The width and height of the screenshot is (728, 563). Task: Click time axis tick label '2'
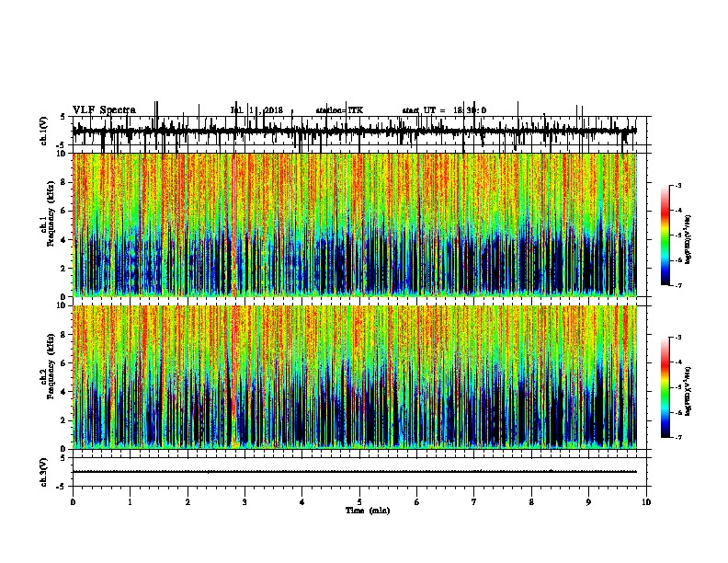[188, 502]
